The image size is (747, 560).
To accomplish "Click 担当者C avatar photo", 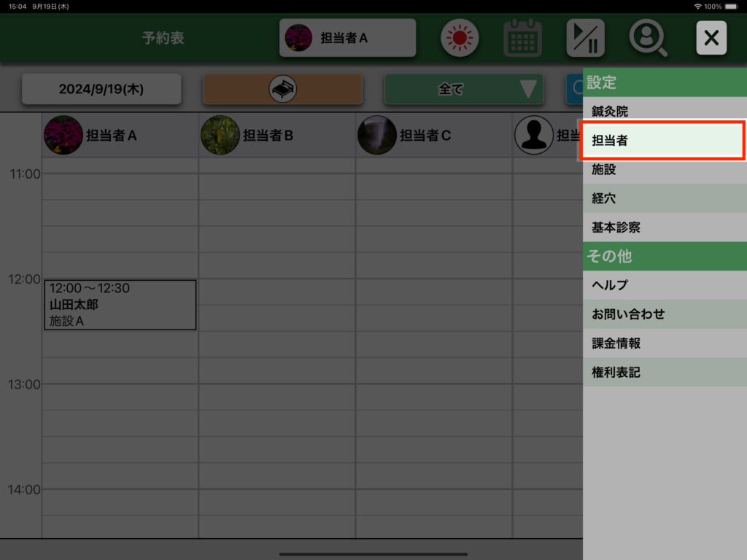I will coord(377,135).
